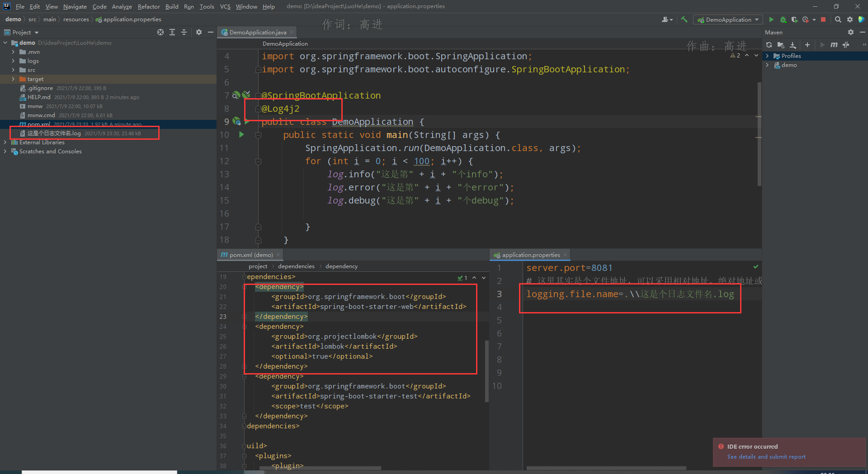
Task: Run with Coverage via the shield icon
Action: coord(794,19)
